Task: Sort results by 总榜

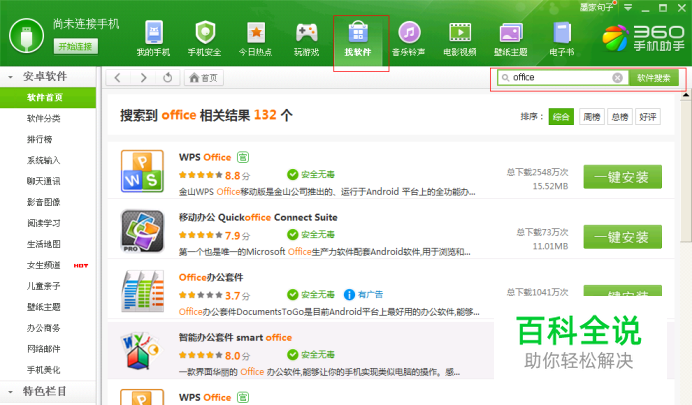Action: pyautogui.click(x=620, y=117)
